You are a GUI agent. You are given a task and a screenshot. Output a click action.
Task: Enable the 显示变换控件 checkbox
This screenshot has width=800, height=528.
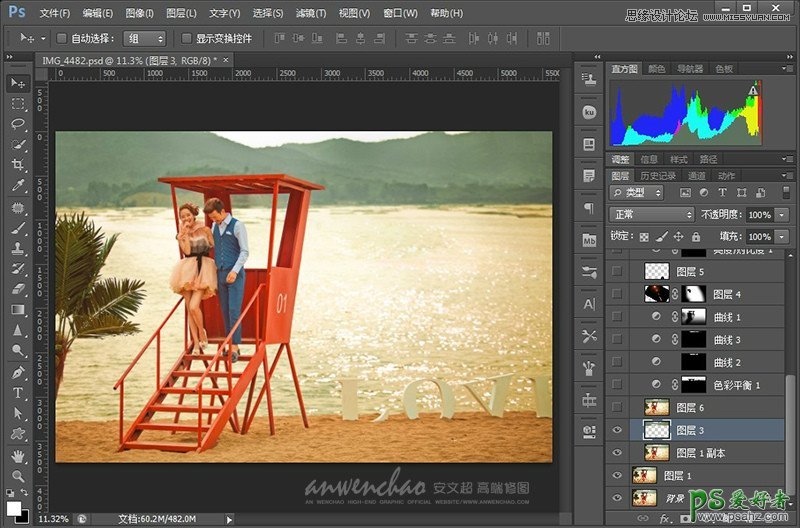187,38
